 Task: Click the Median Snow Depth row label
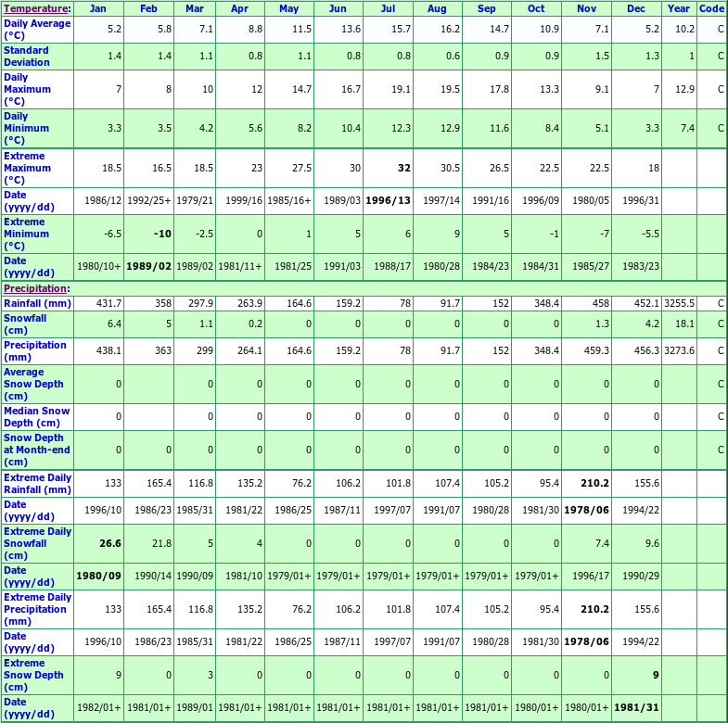click(x=36, y=416)
